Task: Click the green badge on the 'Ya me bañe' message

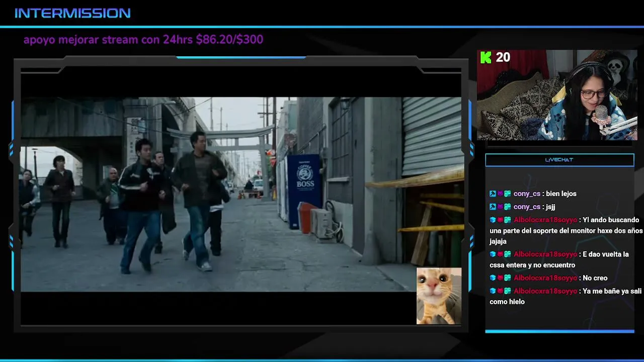Action: [x=508, y=291]
